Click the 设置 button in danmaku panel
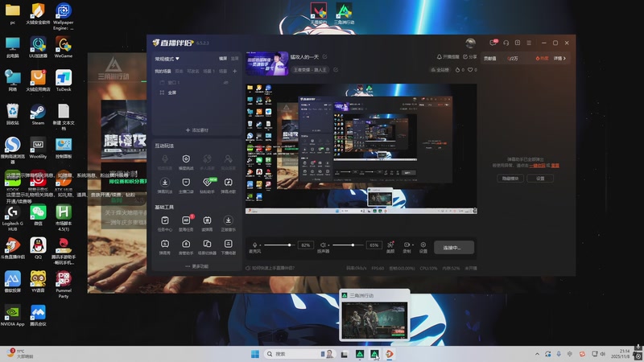Screen dimensions: 644x362 tap(540, 178)
